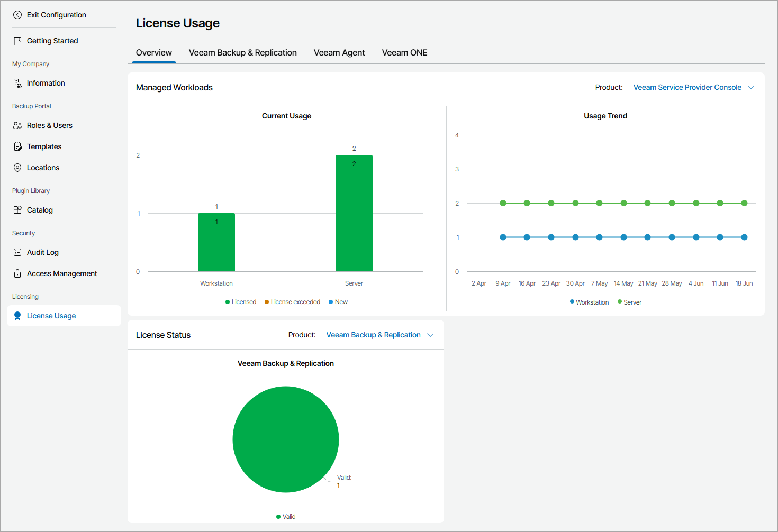
Task: Toggle New legend item
Action: coord(338,302)
